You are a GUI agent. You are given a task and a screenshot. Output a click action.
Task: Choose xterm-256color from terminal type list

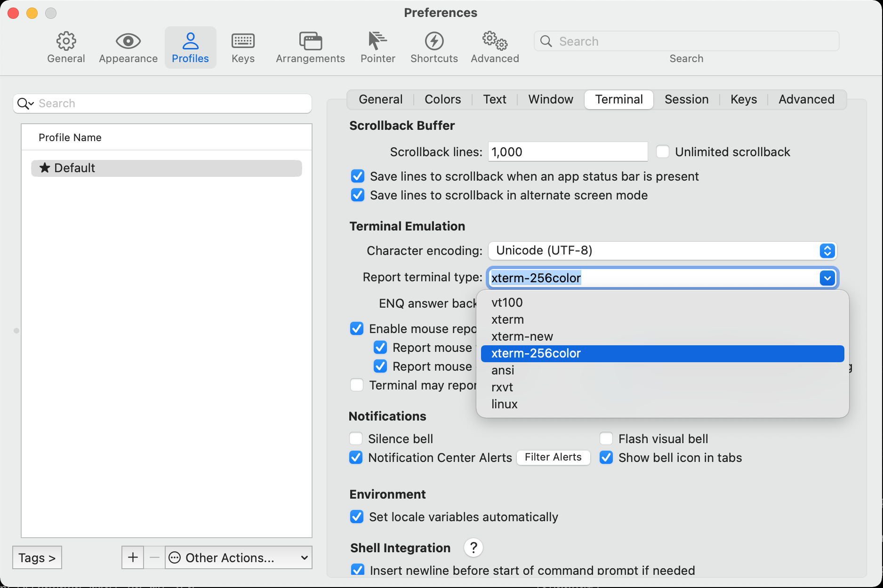[x=662, y=353]
